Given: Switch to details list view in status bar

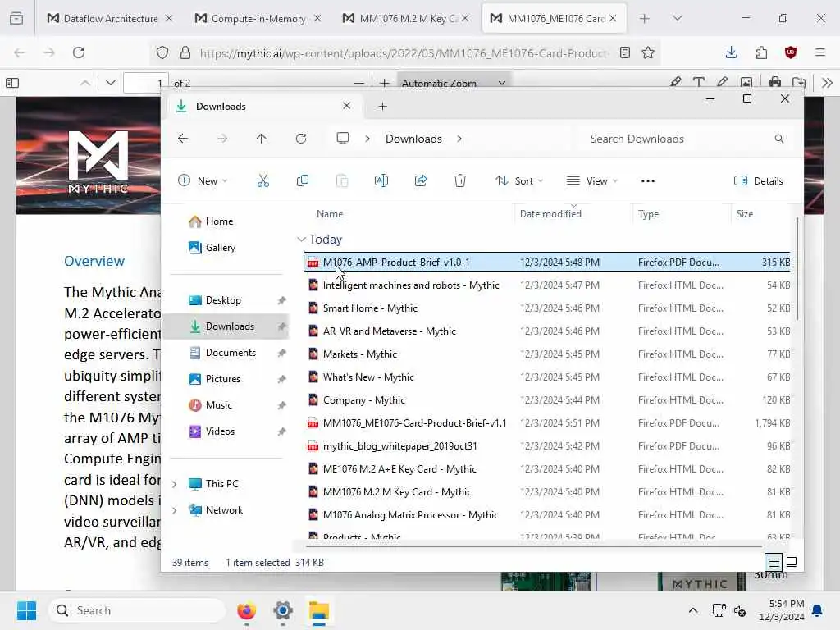Looking at the screenshot, I should [774, 562].
